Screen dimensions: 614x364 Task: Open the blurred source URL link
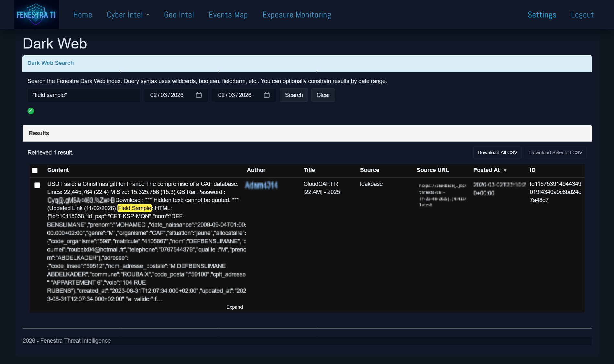click(x=443, y=195)
